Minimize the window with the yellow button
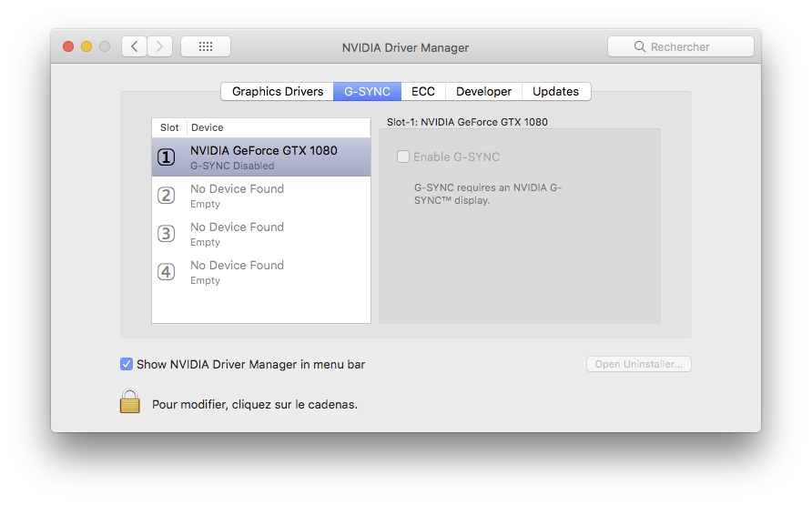This screenshot has width=812, height=505. point(86,46)
